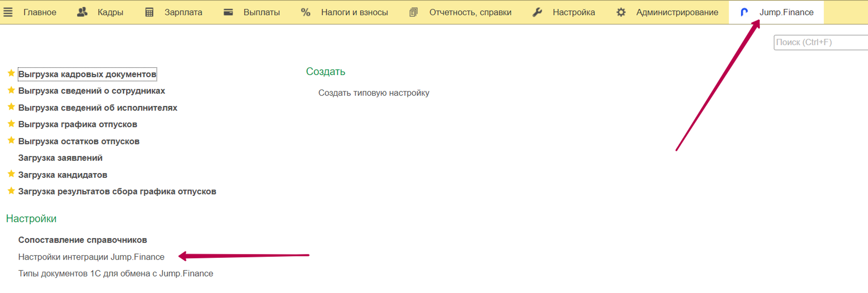Click the people icon for Кадры section

pyautogui.click(x=82, y=12)
